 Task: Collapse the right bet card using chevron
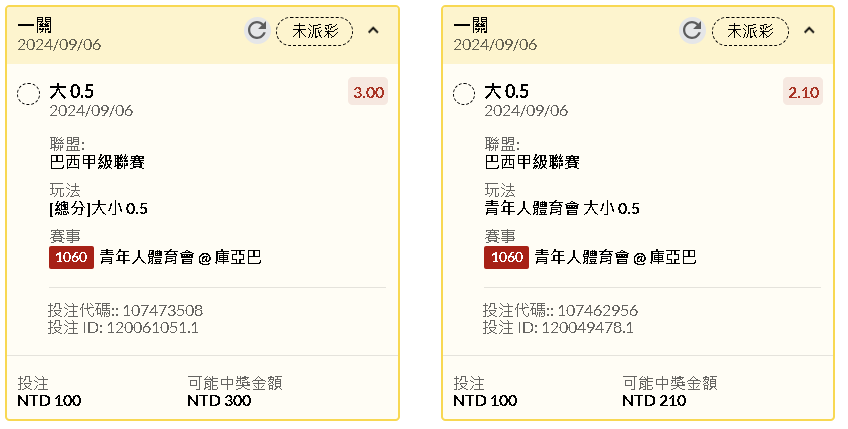click(x=809, y=30)
